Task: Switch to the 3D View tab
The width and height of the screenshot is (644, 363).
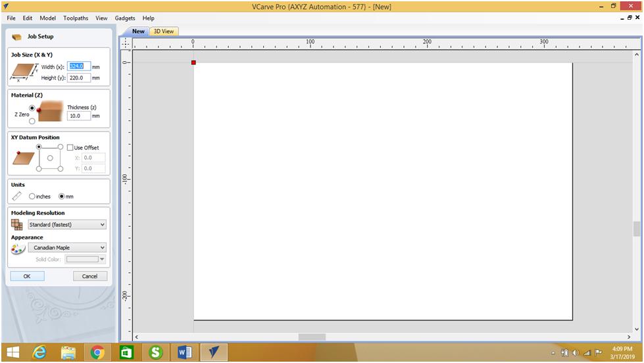Action: 164,31
